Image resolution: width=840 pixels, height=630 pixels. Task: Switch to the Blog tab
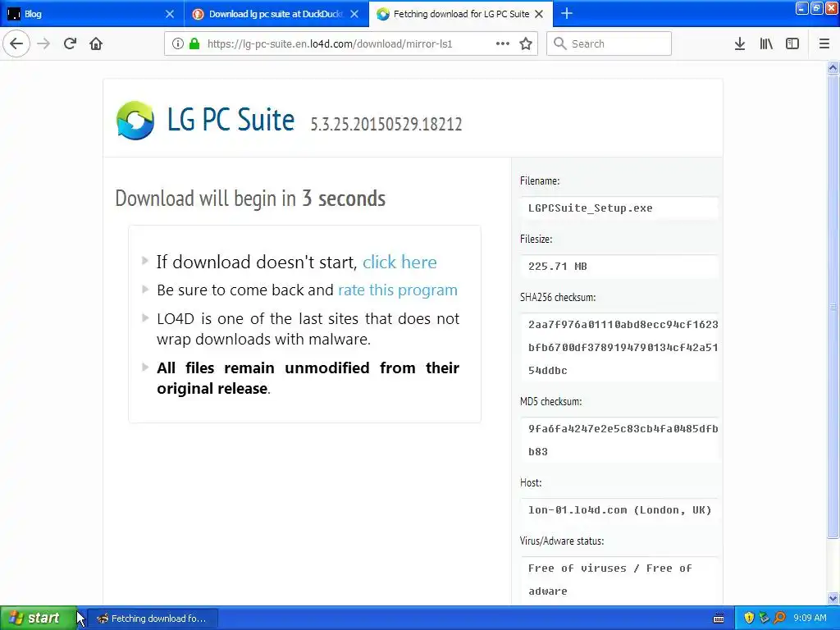point(92,14)
